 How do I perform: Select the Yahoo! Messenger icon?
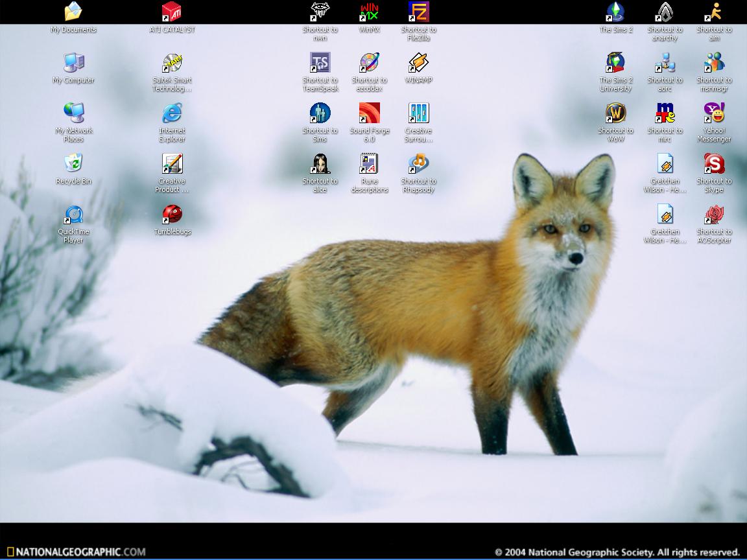714,113
